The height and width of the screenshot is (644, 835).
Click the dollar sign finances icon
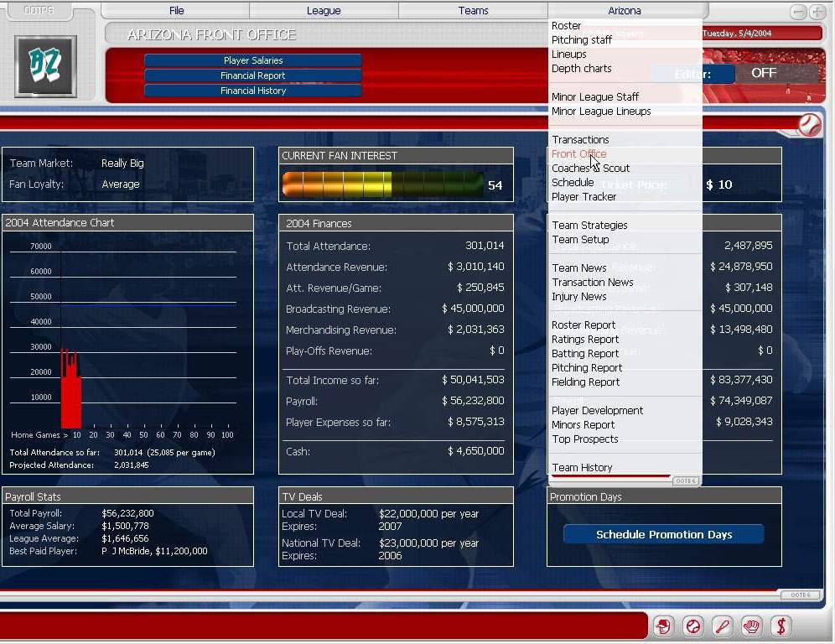(x=781, y=626)
